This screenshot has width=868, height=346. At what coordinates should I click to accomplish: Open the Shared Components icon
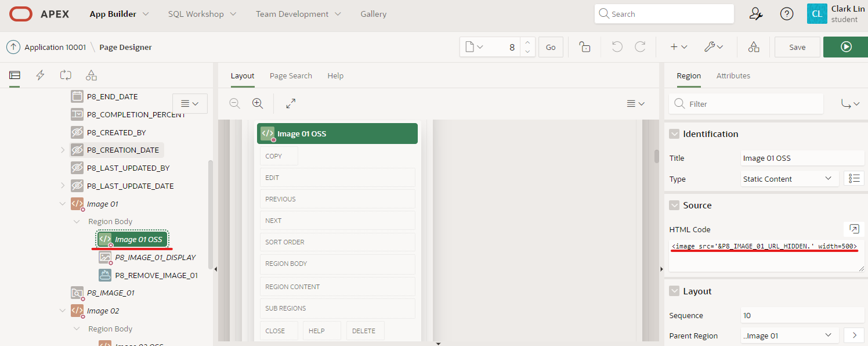pyautogui.click(x=753, y=47)
